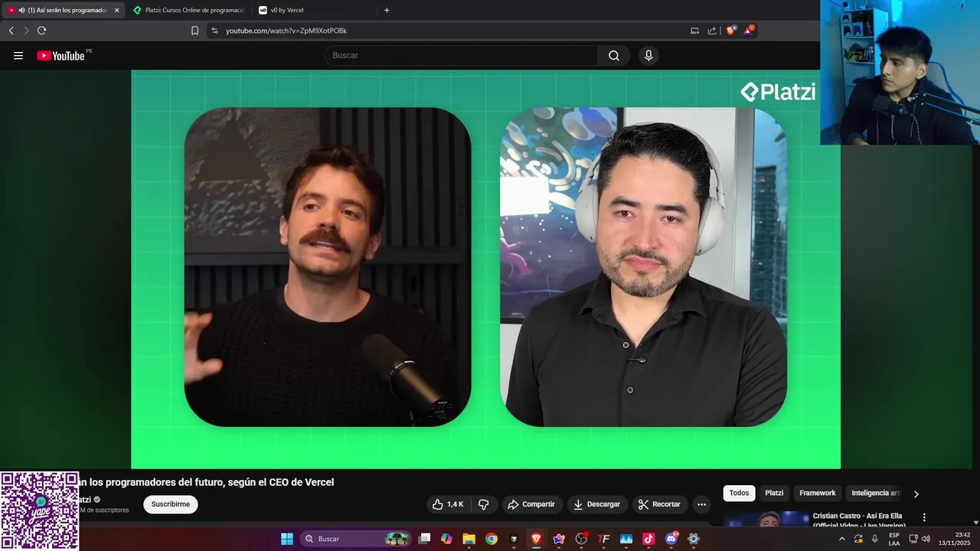Image resolution: width=980 pixels, height=551 pixels.
Task: Select the Platzi filter chip
Action: 774,493
